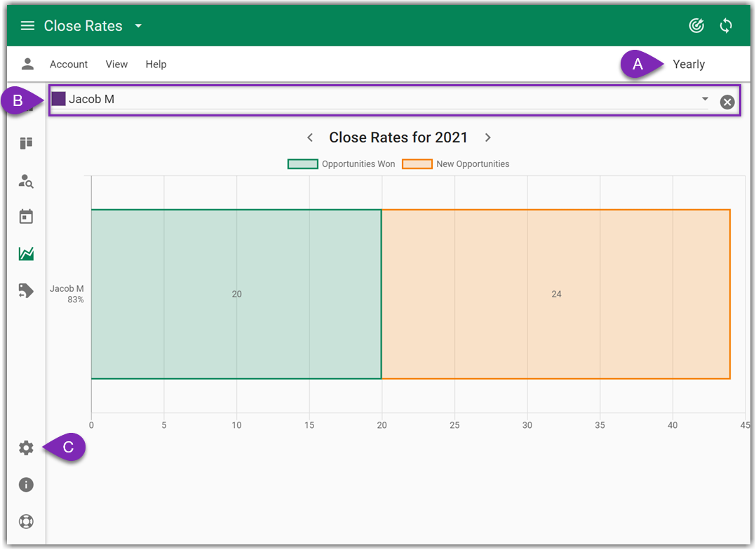756x550 pixels.
Task: Open the board view sidebar icon
Action: (x=26, y=143)
